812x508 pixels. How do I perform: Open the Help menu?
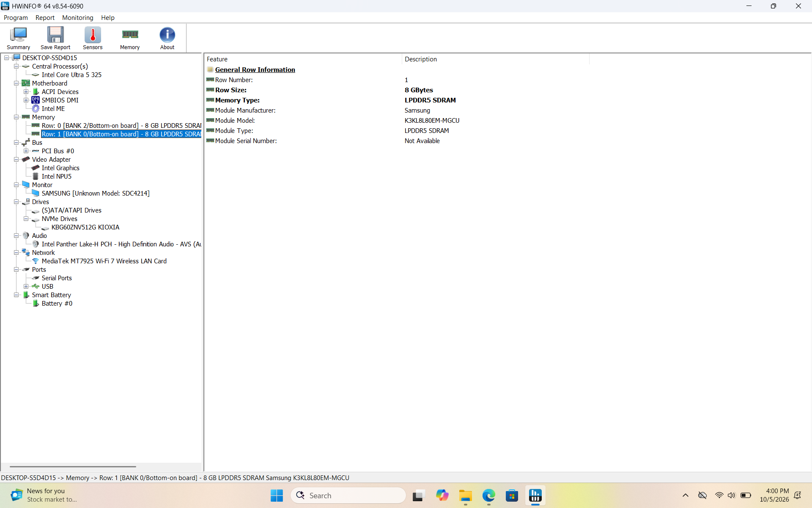click(x=107, y=18)
